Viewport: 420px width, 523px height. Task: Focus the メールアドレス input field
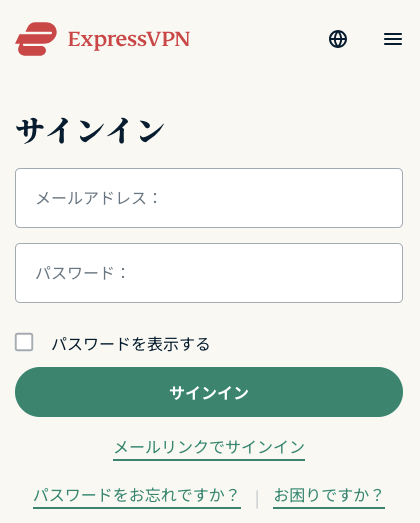click(209, 198)
